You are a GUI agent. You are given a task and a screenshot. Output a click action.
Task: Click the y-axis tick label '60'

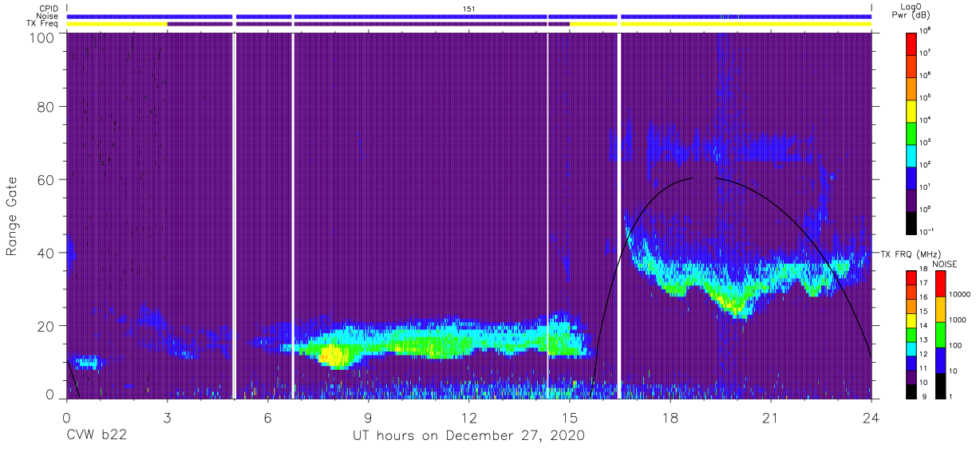[45, 179]
